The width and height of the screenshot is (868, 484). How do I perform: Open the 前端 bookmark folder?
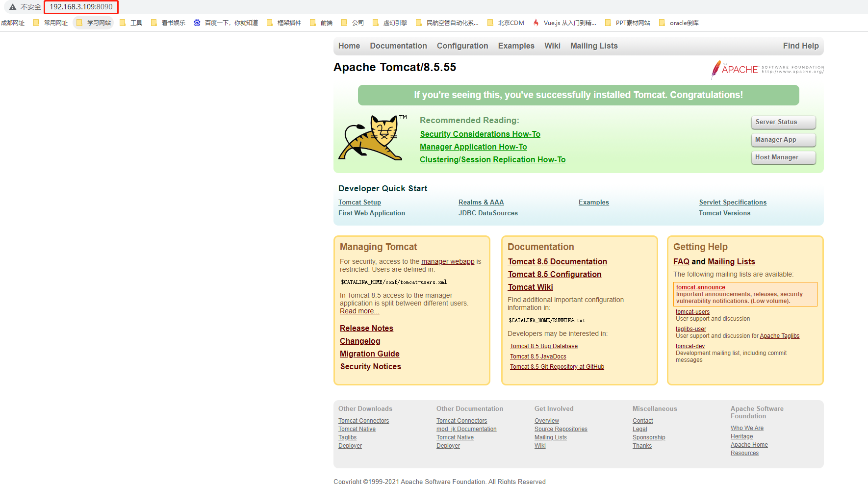[x=321, y=23]
